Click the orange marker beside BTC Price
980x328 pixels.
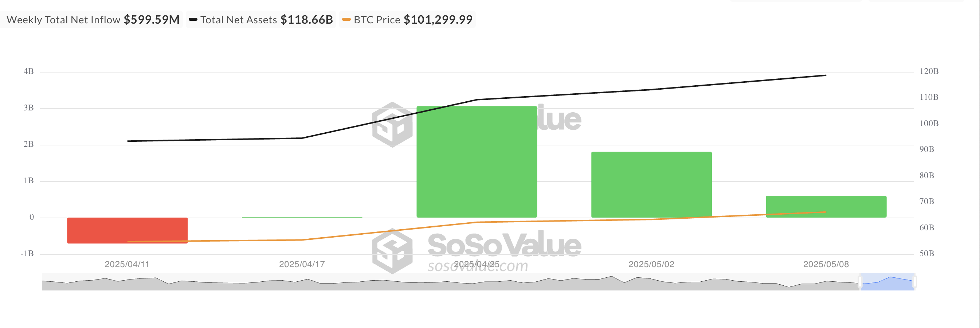pos(346,19)
